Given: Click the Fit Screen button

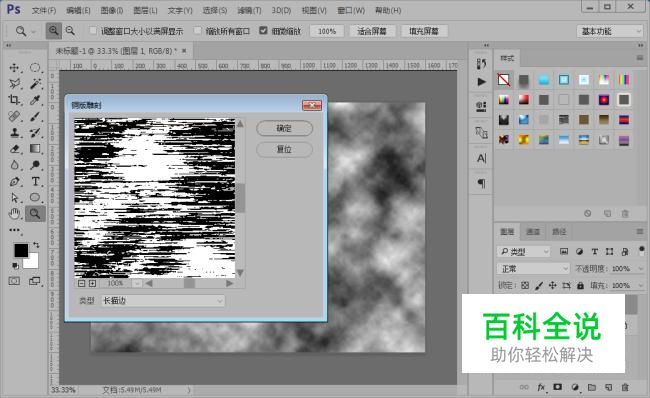Looking at the screenshot, I should click(x=372, y=31).
